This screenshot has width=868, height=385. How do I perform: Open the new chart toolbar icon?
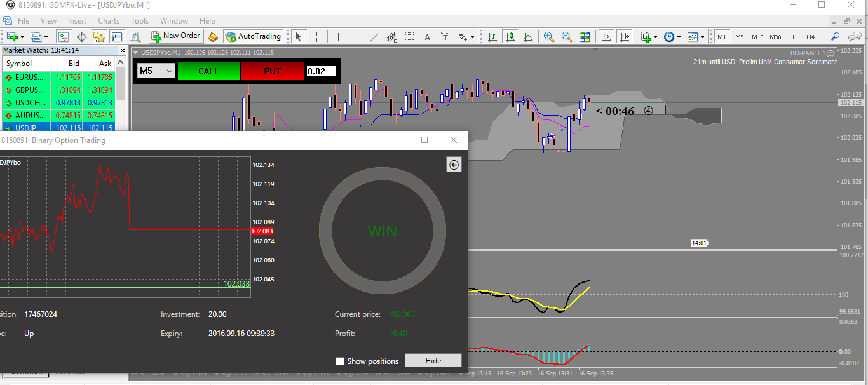[x=12, y=37]
